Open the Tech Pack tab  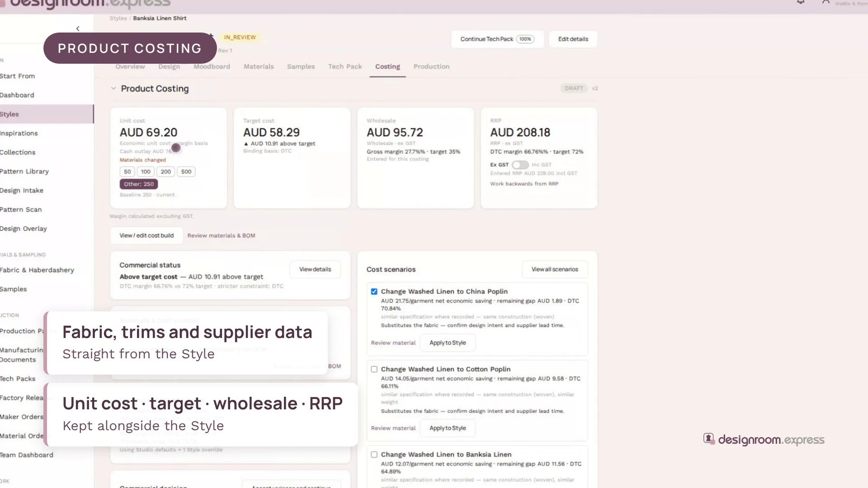345,66
